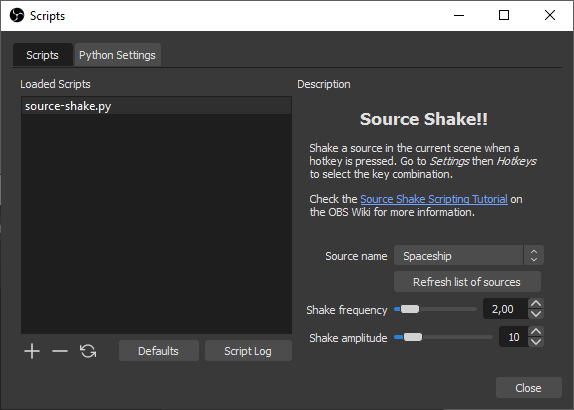Add a new script with plus icon

(32, 351)
